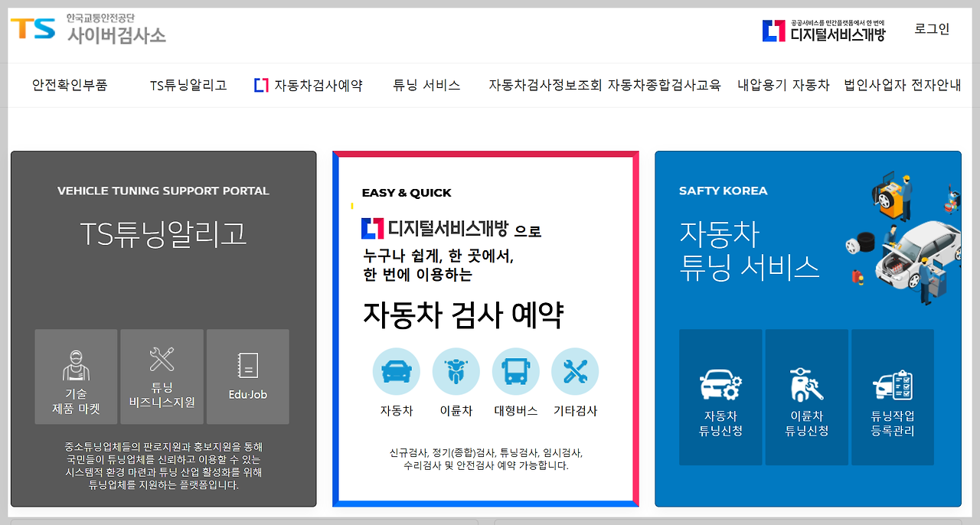Click the TS튜닝알리고 card title
Image resolution: width=980 pixels, height=525 pixels.
pyautogui.click(x=163, y=234)
